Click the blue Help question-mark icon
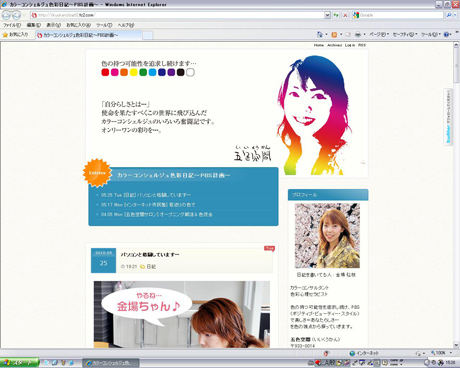Viewport: 460px width, 368px height. tap(446, 34)
